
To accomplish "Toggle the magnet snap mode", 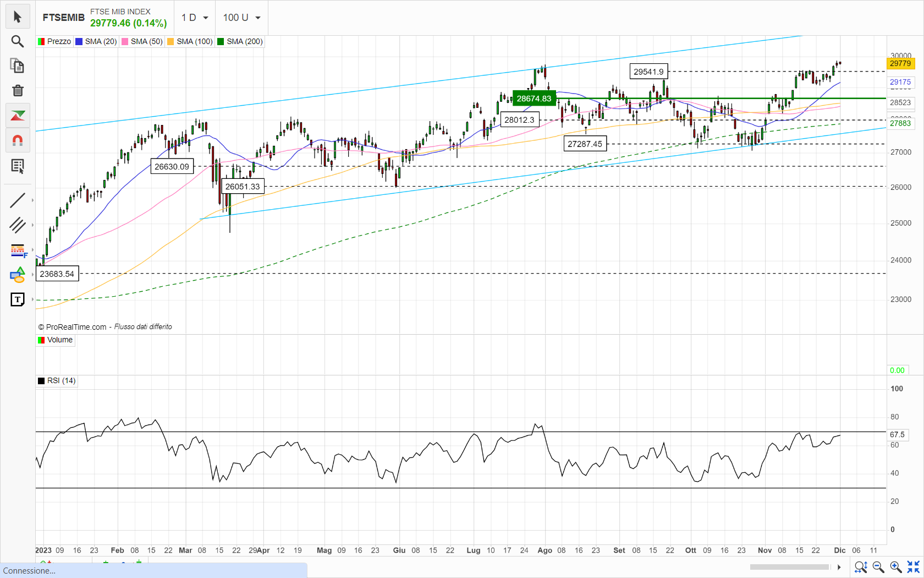I will [x=18, y=140].
